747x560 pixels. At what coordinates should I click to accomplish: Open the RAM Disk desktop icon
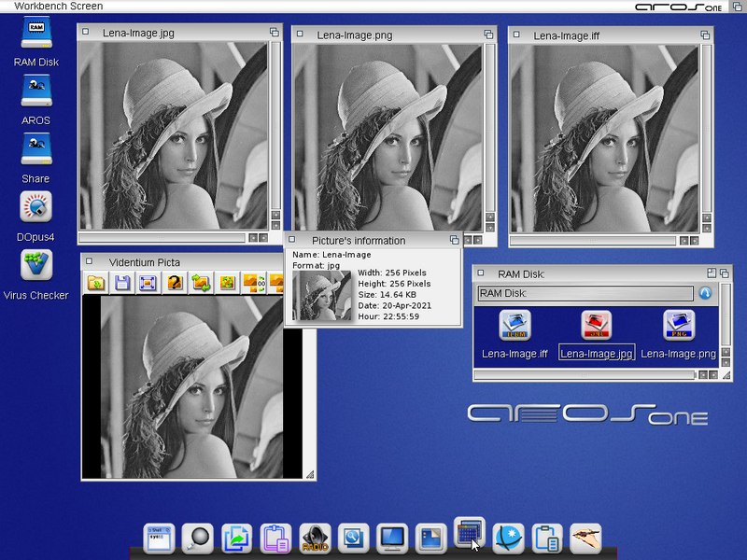pyautogui.click(x=36, y=33)
